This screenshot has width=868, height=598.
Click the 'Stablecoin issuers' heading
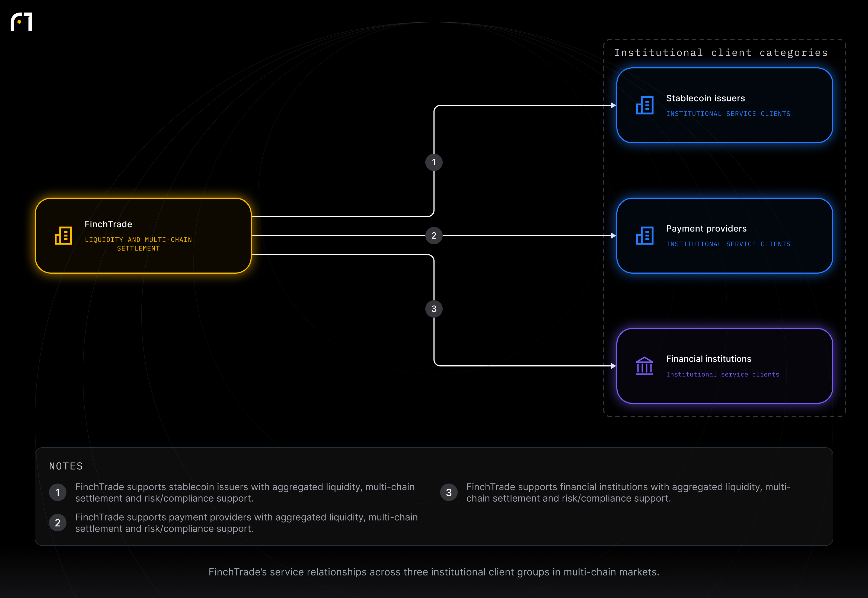click(705, 98)
